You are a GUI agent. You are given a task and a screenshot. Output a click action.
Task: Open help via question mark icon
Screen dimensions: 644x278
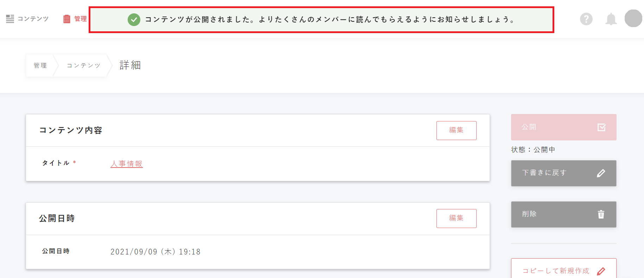586,19
